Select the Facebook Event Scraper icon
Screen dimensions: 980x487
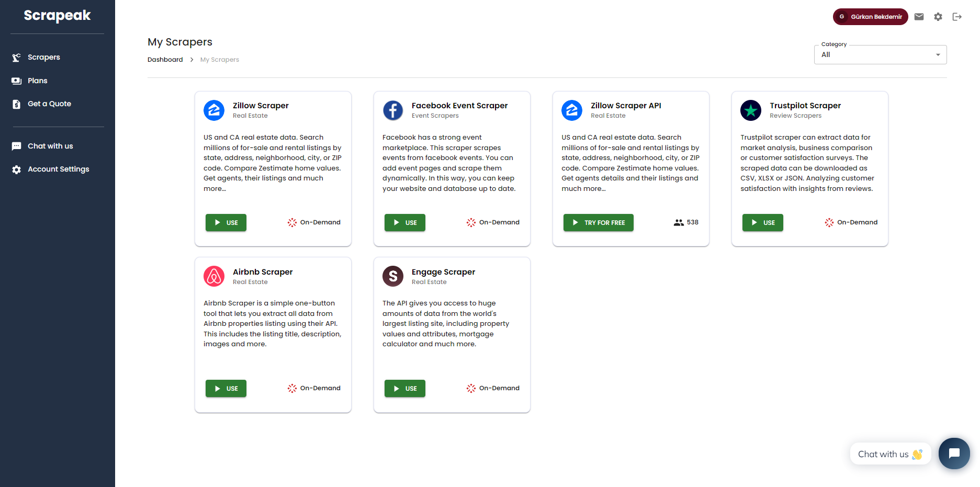[393, 110]
